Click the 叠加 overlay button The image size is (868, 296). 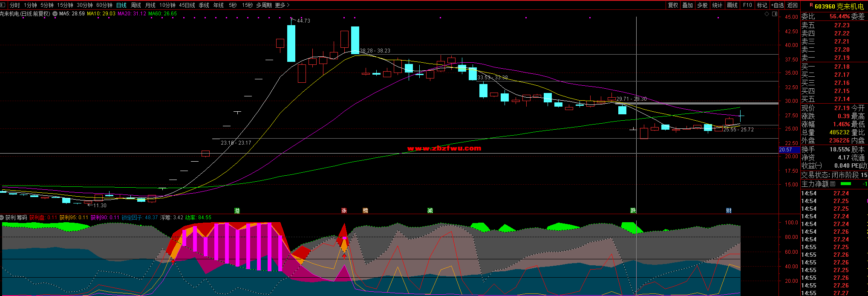click(688, 5)
